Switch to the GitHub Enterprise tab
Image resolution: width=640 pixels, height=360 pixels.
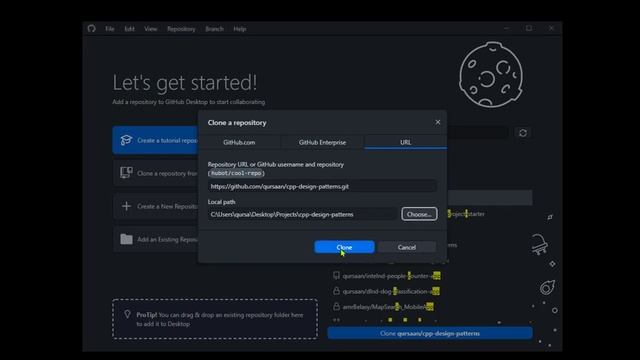[322, 142]
